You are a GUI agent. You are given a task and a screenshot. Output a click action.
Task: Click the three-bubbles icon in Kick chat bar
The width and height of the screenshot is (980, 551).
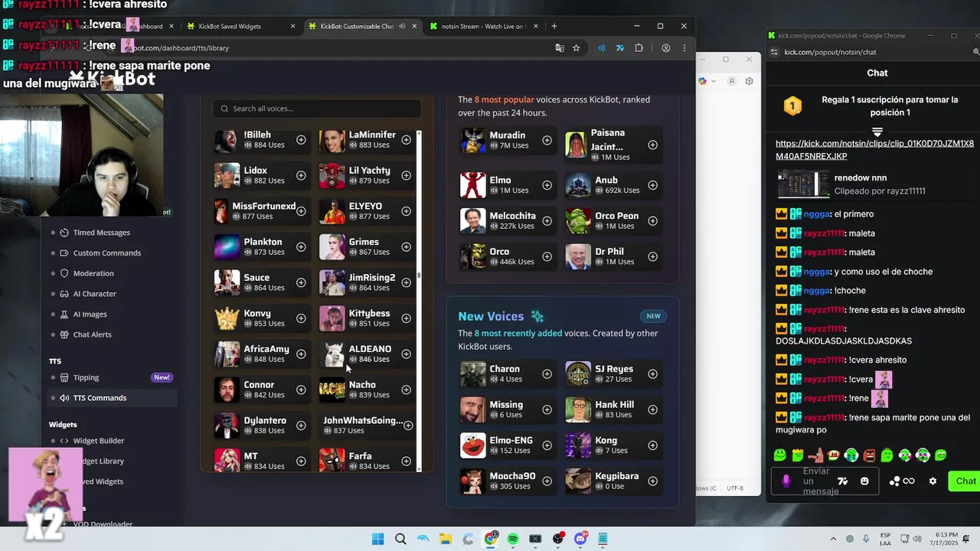click(894, 481)
